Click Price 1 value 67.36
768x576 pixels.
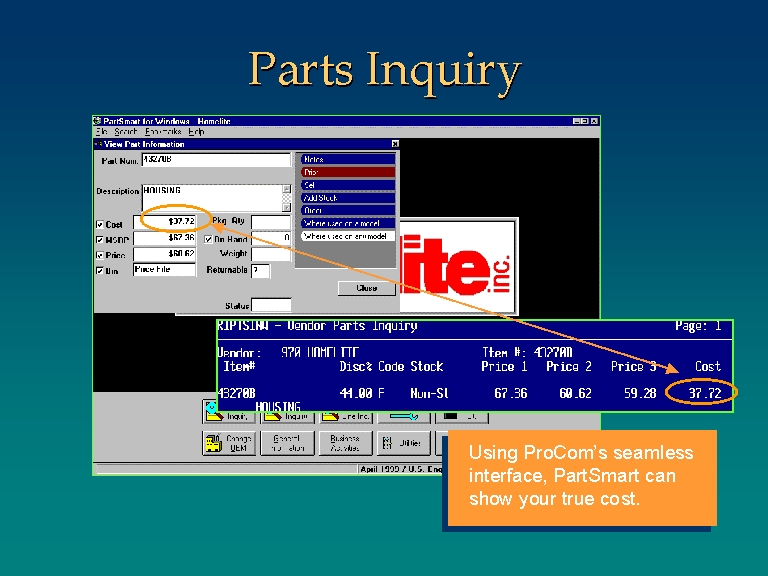click(x=511, y=393)
